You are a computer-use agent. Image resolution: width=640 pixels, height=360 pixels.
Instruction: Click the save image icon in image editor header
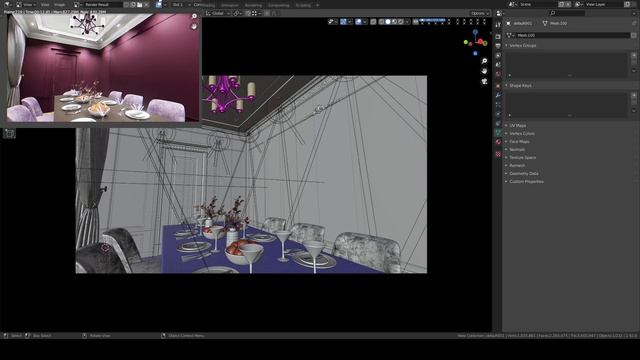click(x=140, y=4)
